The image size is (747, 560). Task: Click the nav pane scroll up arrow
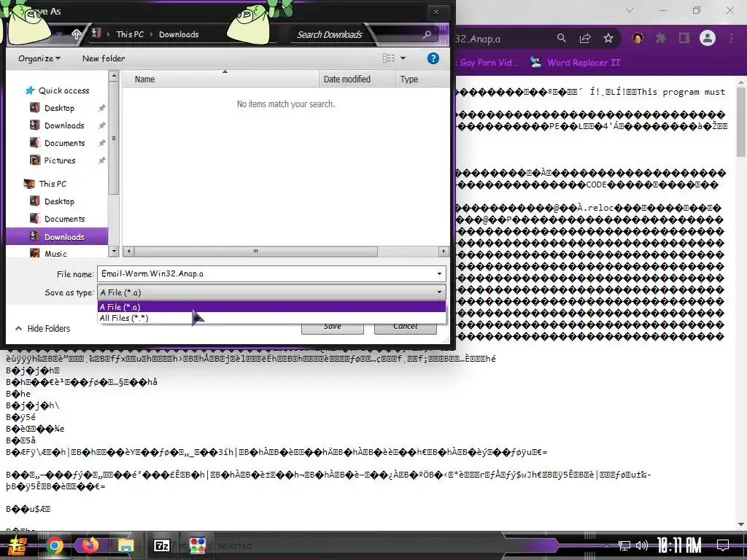pos(114,75)
